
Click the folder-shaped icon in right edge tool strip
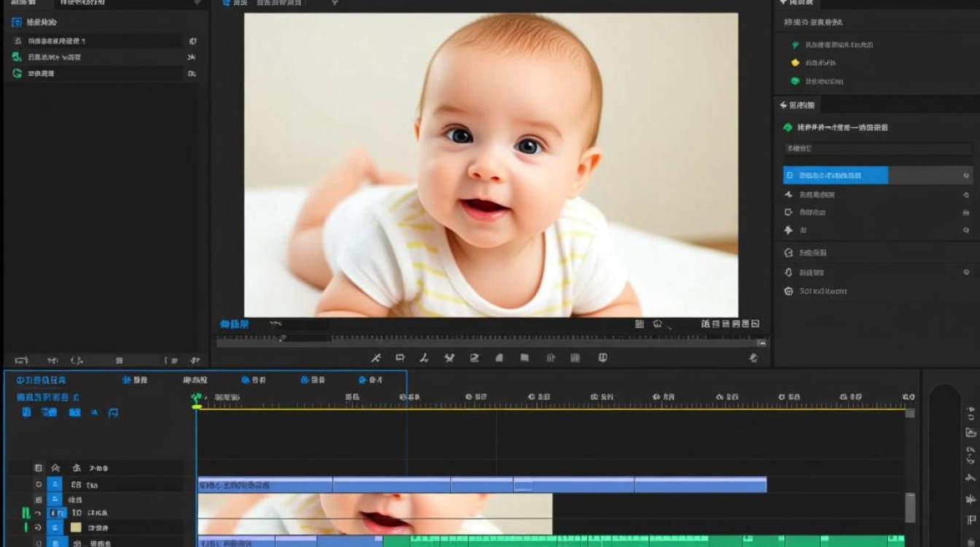971,432
